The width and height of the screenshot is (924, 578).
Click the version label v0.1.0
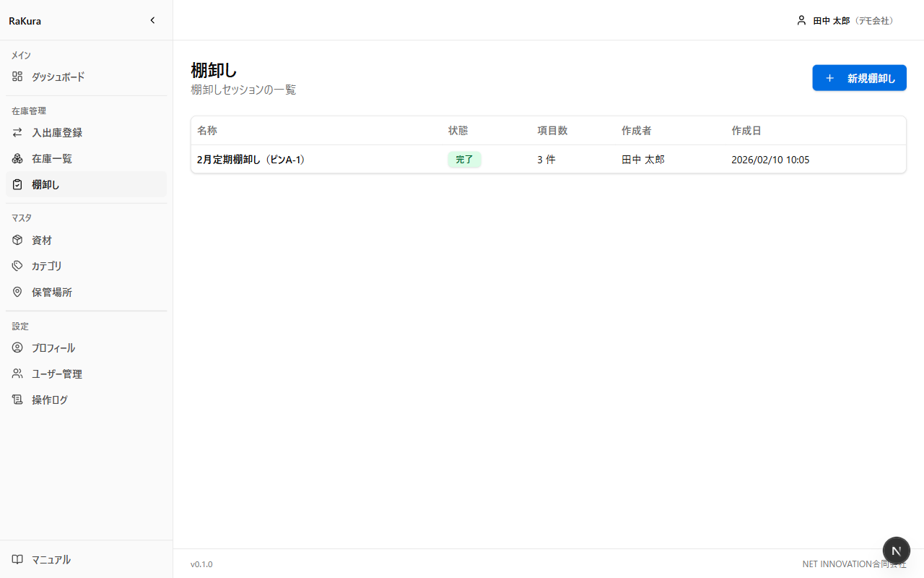click(x=201, y=564)
